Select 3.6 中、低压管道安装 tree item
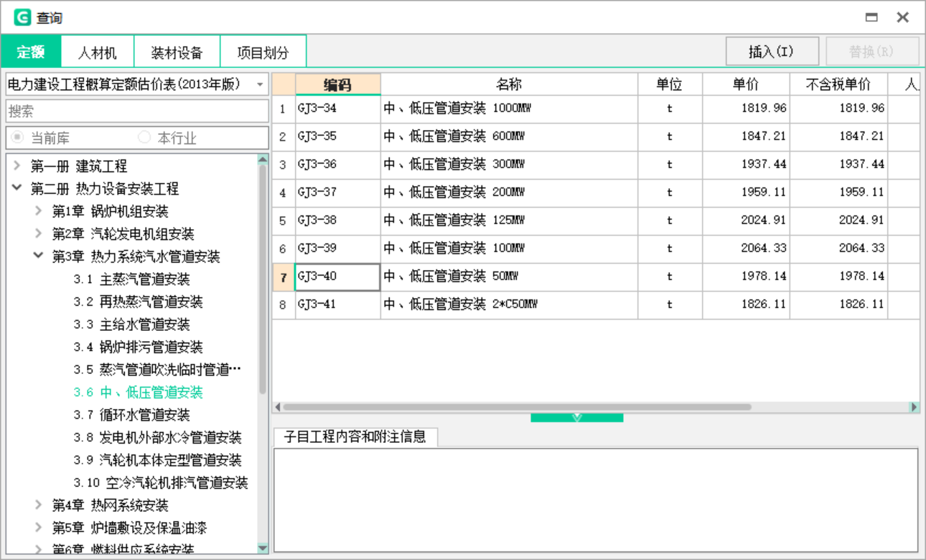This screenshot has height=560, width=926. [x=139, y=392]
